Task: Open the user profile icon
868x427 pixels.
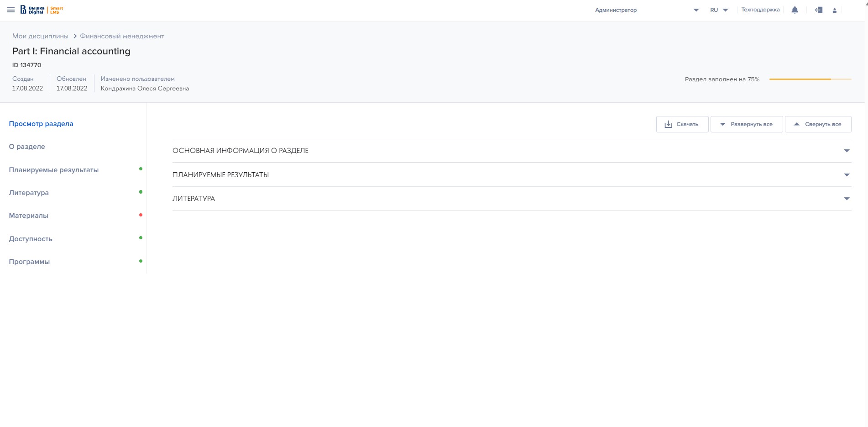Action: (x=834, y=11)
